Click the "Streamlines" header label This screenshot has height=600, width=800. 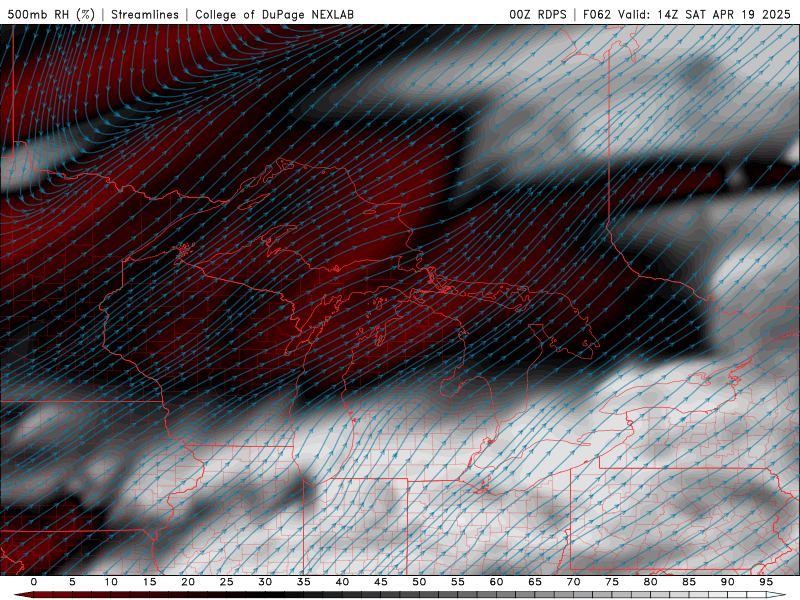coord(145,14)
